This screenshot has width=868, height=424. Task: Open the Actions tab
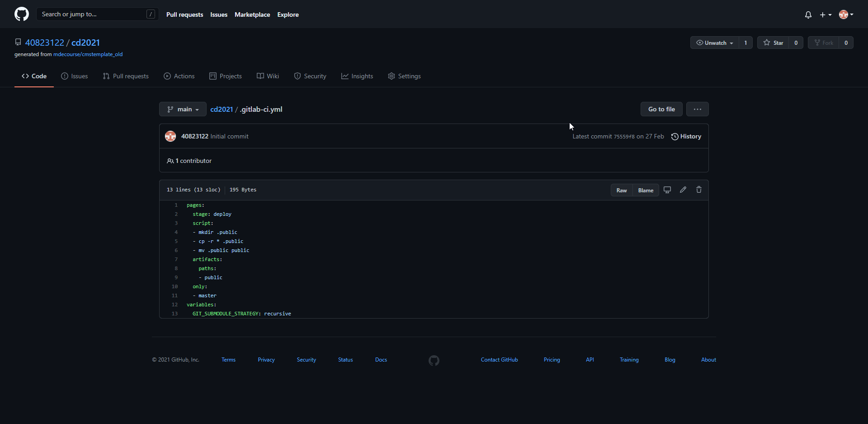(179, 76)
